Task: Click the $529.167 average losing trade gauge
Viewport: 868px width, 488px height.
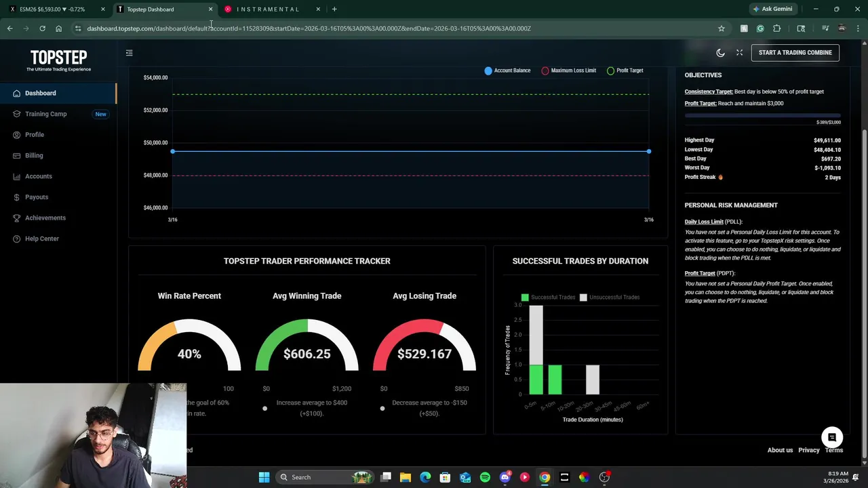Action: click(x=425, y=346)
